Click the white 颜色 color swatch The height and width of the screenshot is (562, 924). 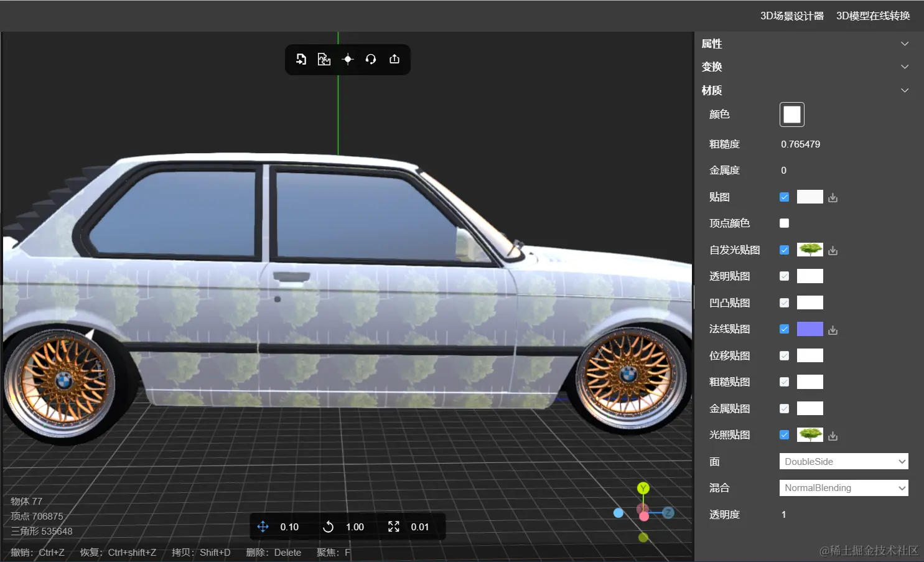pos(792,115)
